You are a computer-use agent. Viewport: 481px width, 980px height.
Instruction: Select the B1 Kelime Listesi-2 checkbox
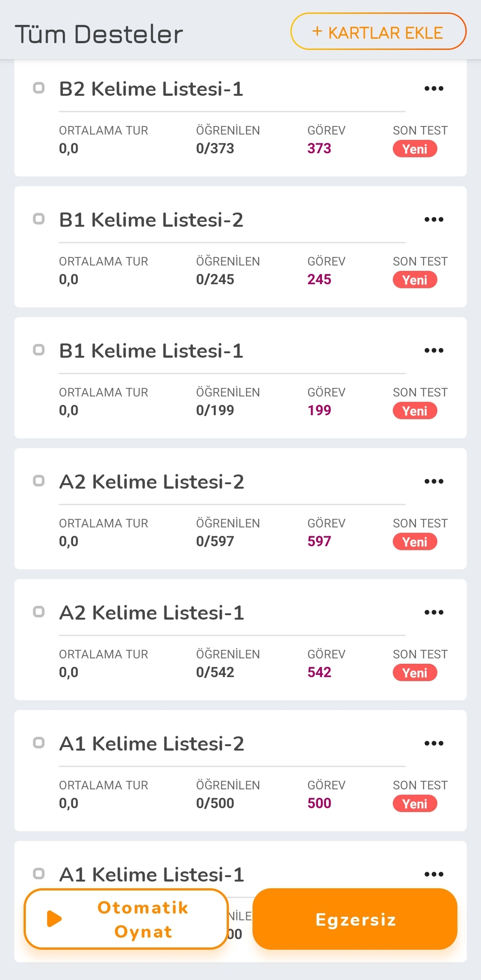pyautogui.click(x=39, y=219)
